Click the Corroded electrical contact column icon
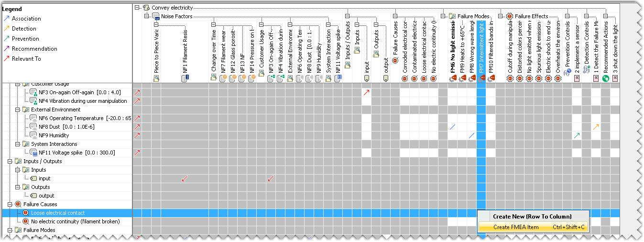Image resolution: width=644 pixels, height=242 pixels. point(404,78)
